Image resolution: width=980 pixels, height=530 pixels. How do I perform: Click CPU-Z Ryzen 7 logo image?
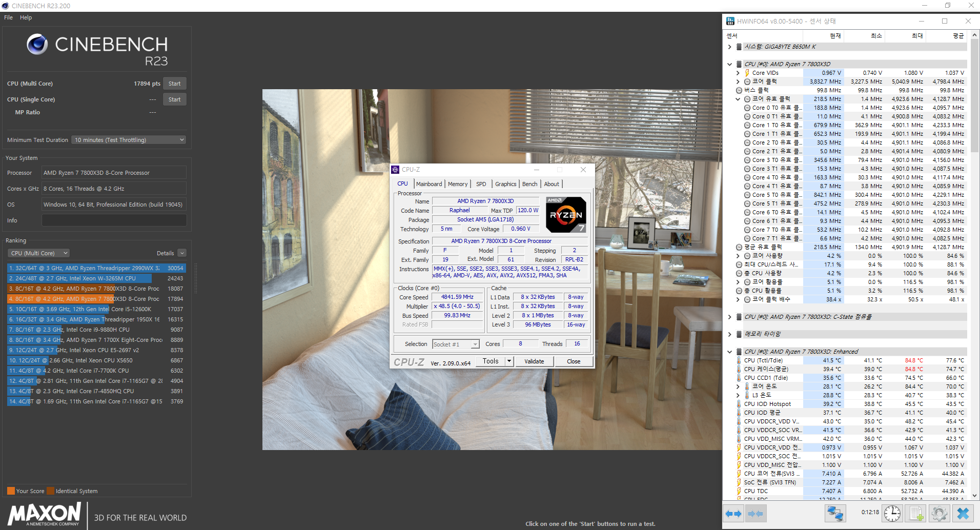tap(566, 215)
